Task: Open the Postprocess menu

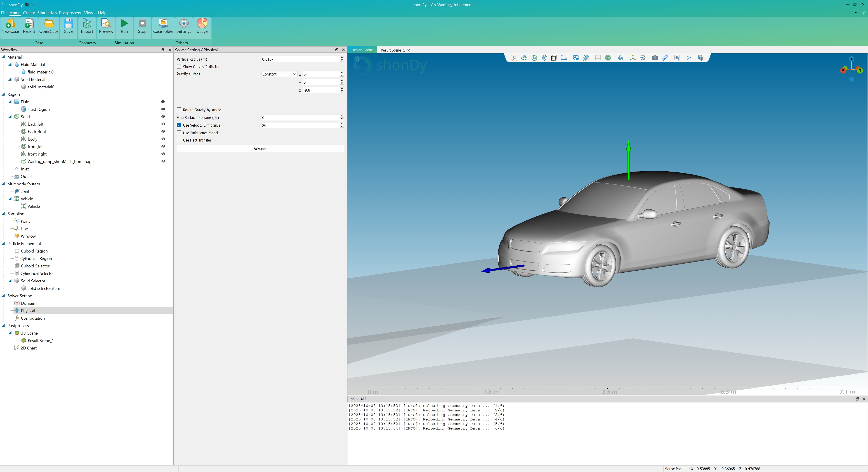Action: coord(70,13)
